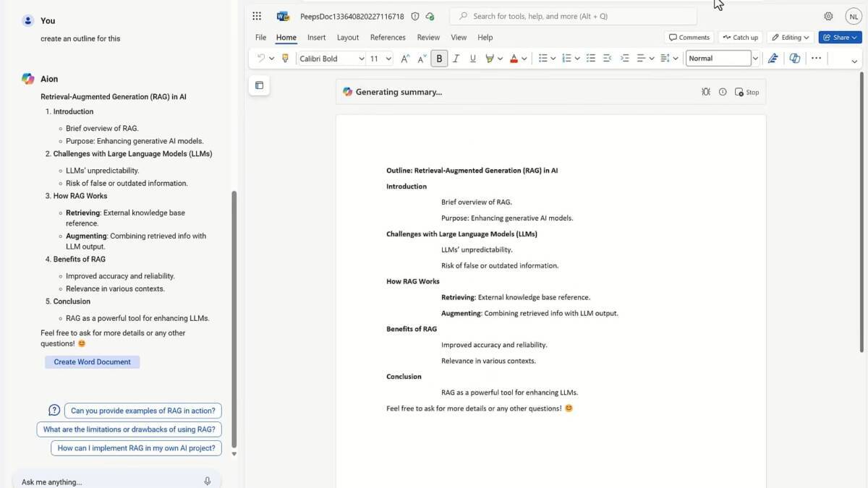Stop the summary generation
The image size is (868, 488).
pyautogui.click(x=747, y=92)
